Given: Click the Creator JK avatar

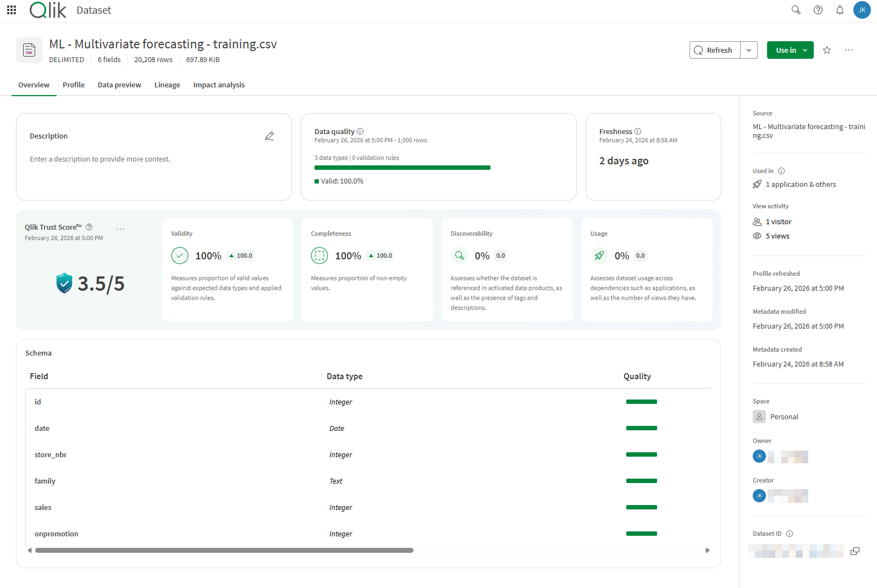Looking at the screenshot, I should pos(759,496).
